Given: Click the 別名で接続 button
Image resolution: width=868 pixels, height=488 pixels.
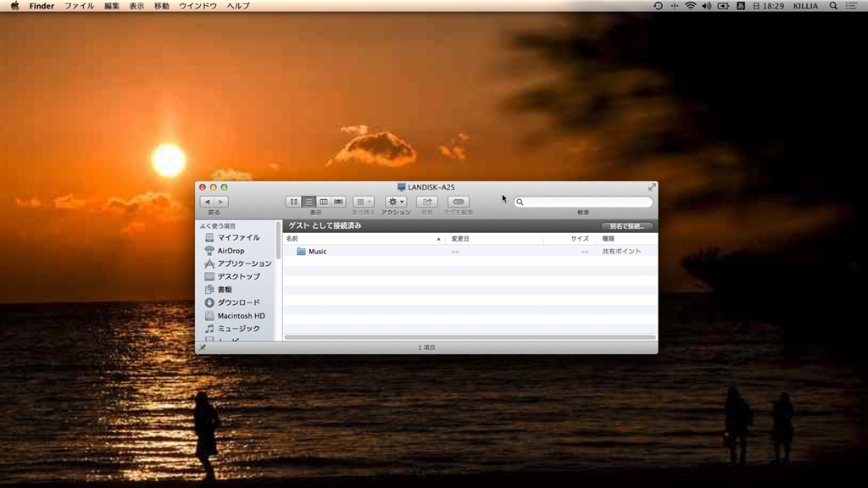Looking at the screenshot, I should click(x=627, y=225).
